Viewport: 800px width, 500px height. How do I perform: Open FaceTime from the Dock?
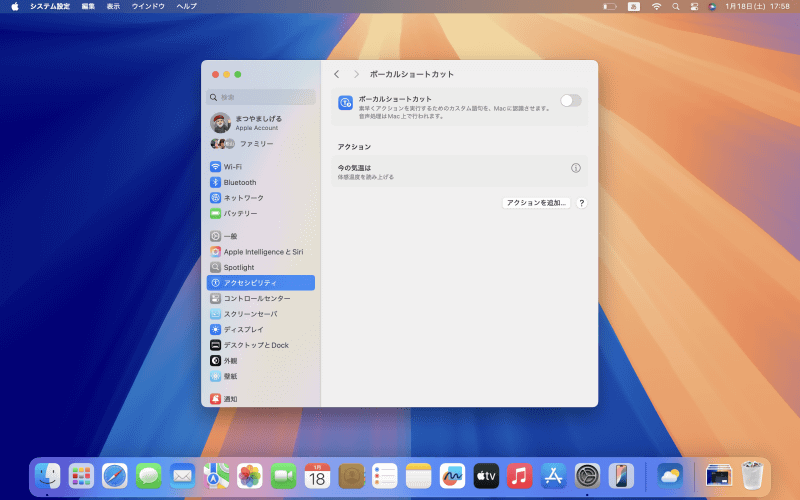click(x=284, y=477)
